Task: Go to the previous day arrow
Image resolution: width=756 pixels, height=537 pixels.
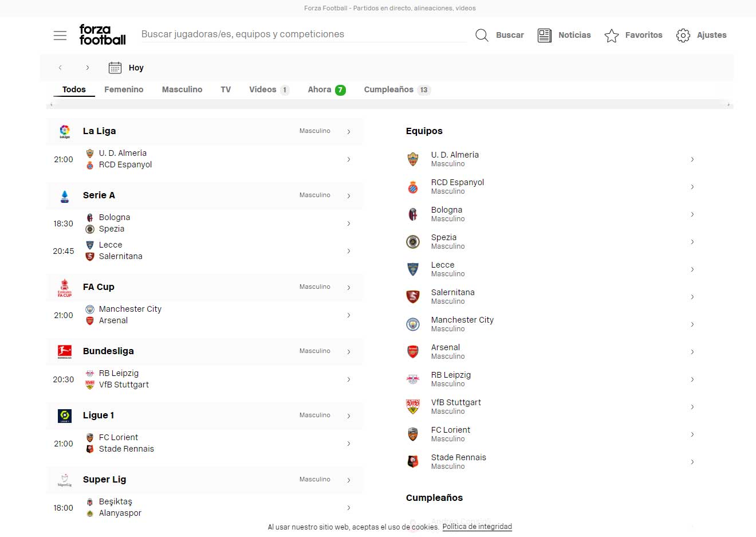Action: (60, 68)
